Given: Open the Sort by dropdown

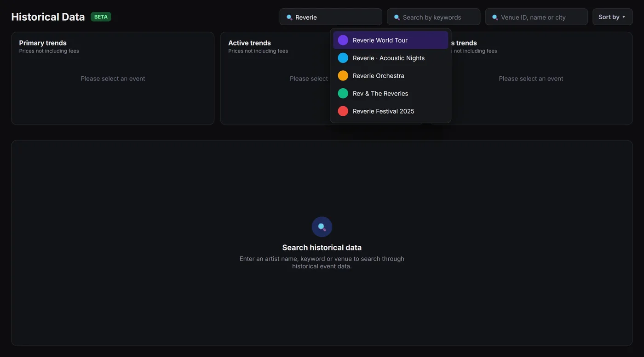Looking at the screenshot, I should coord(612,17).
